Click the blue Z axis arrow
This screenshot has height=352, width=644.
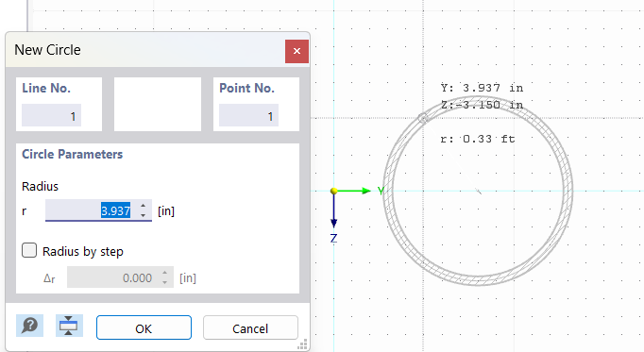[334, 211]
